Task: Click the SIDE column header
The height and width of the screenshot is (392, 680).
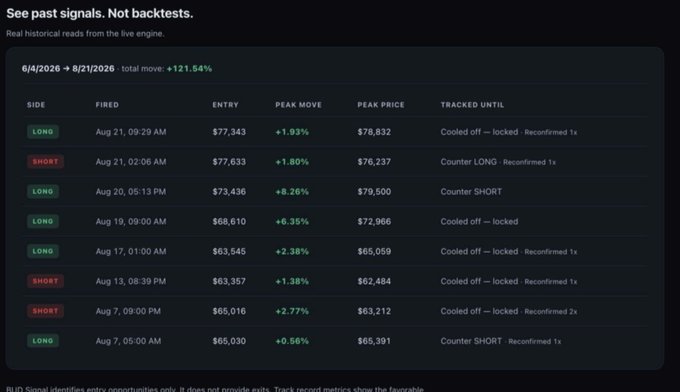Action: pyautogui.click(x=36, y=105)
